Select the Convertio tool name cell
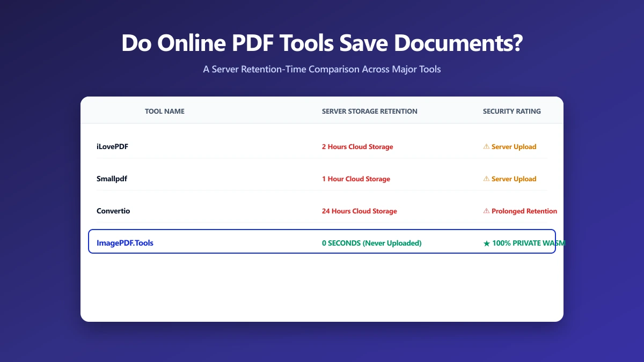644x362 pixels. [113, 211]
